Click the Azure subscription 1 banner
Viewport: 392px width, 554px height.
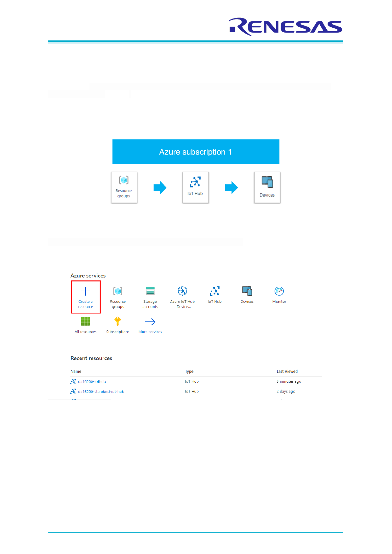(196, 152)
